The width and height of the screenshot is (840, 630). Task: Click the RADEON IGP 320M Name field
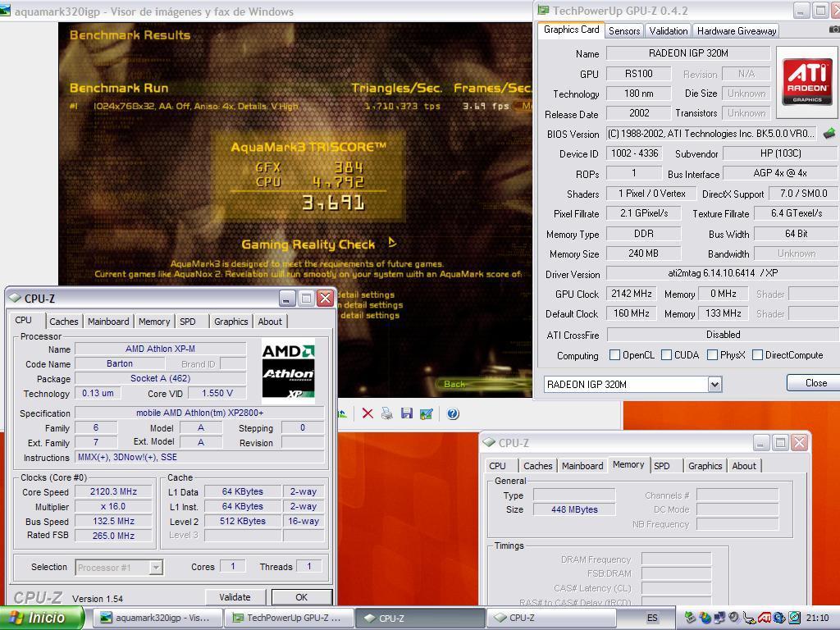(x=688, y=53)
